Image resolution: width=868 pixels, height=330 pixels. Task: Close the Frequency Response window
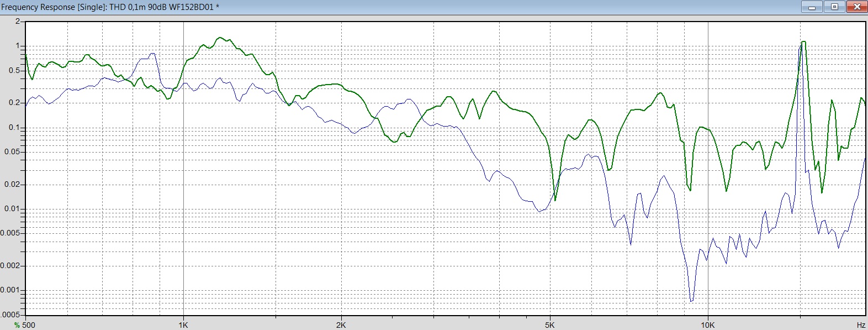click(856, 7)
